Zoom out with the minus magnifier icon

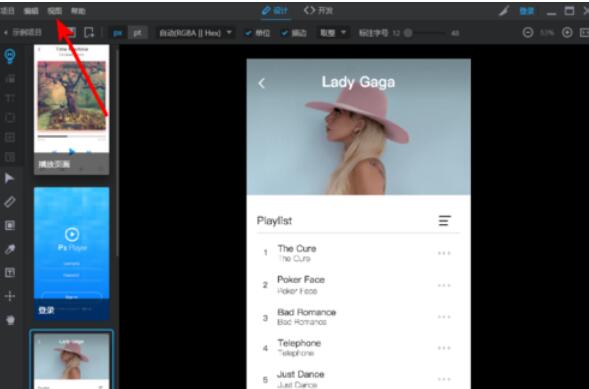point(528,33)
